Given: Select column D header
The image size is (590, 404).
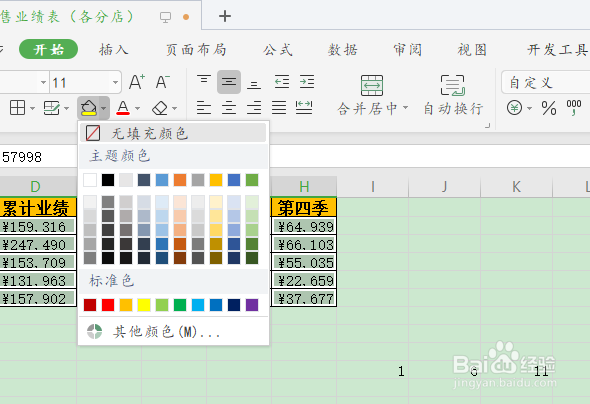Looking at the screenshot, I should 38,187.
